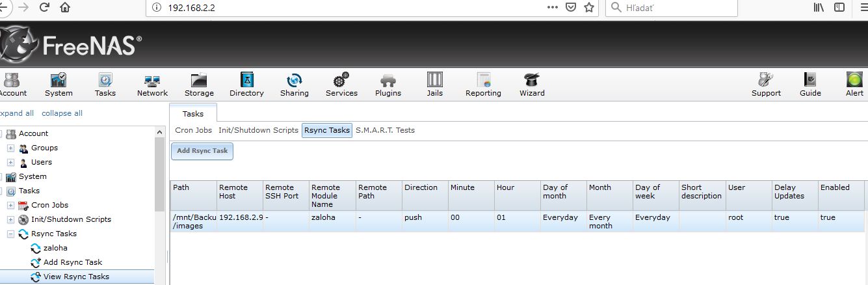Select the zaloha rsync task row
The width and height of the screenshot is (868, 285).
click(x=518, y=221)
